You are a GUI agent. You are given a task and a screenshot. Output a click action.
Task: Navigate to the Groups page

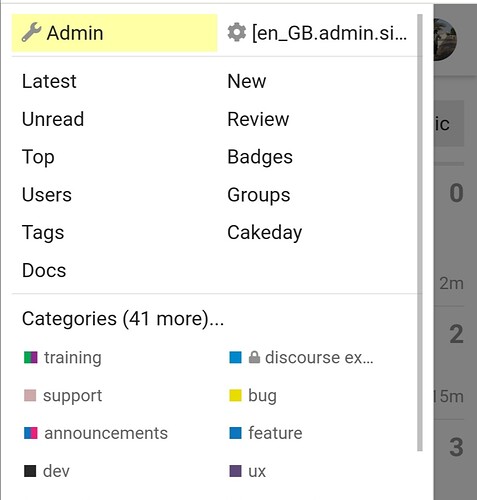259,195
